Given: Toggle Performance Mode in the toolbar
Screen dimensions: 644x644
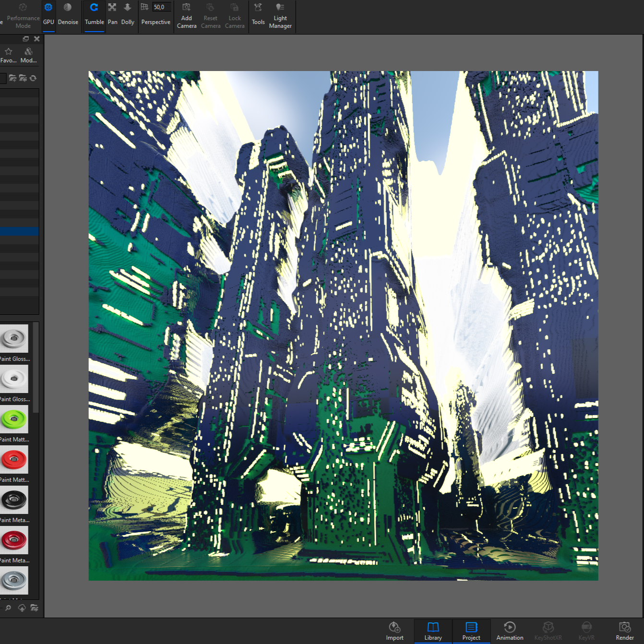Looking at the screenshot, I should [x=23, y=16].
